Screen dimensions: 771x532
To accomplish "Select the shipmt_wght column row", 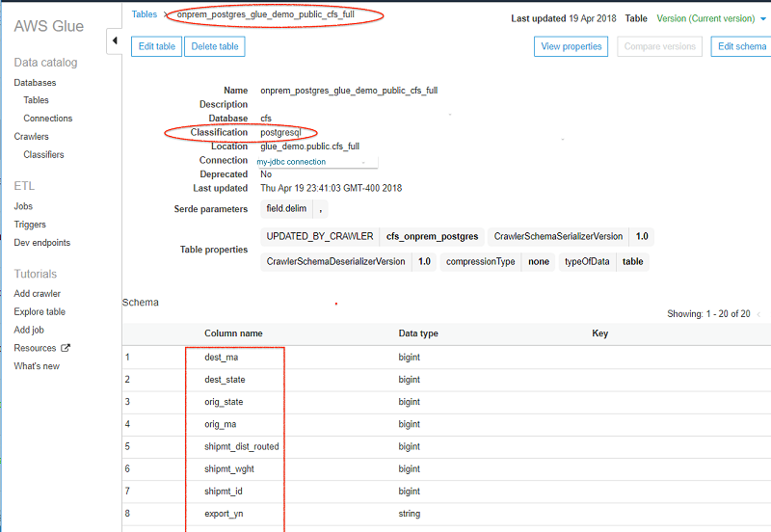I will click(446, 469).
